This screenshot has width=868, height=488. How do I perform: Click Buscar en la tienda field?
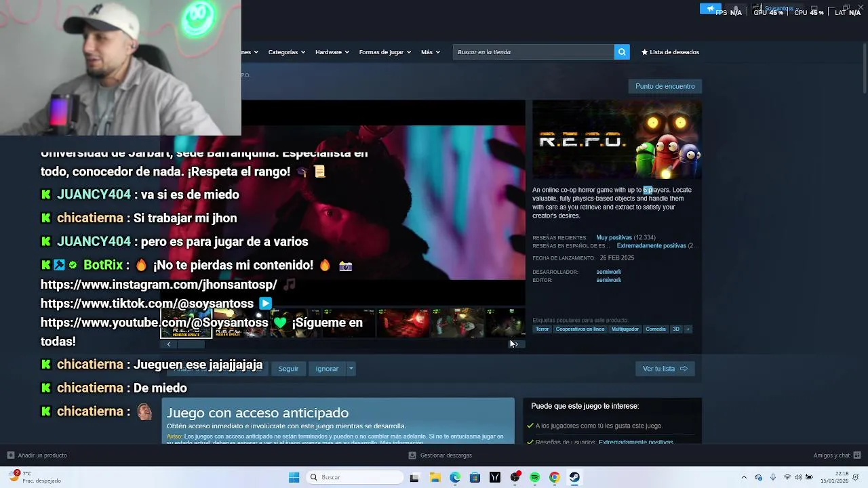534,52
